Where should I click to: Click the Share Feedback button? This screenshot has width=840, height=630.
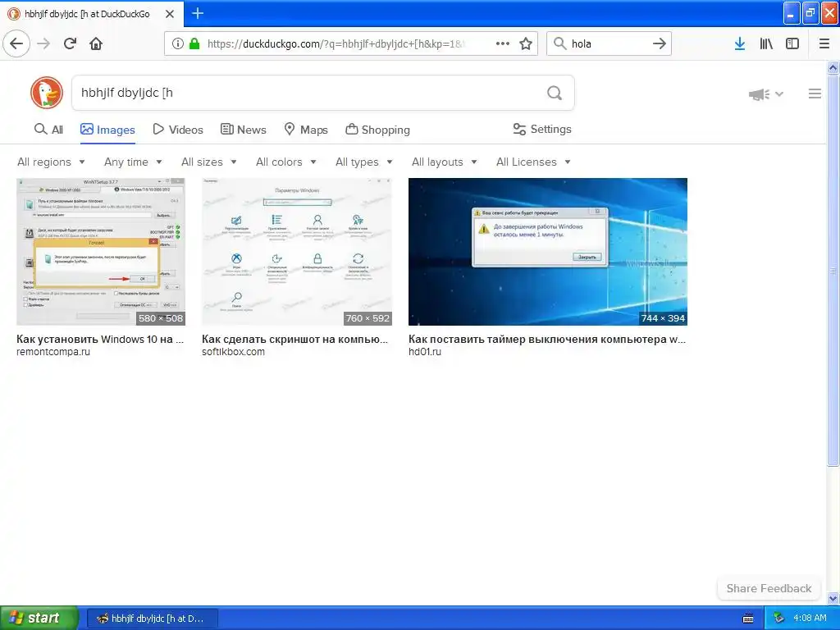pos(769,588)
